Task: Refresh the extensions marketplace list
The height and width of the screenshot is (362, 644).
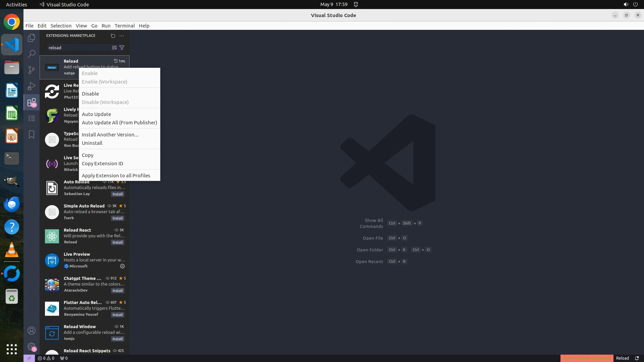Action: 113,36
